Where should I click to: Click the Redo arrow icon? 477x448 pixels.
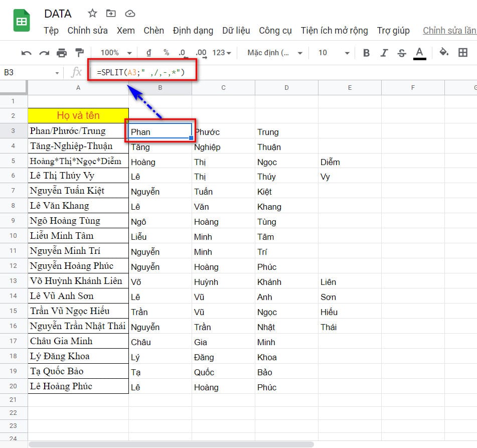(44, 53)
